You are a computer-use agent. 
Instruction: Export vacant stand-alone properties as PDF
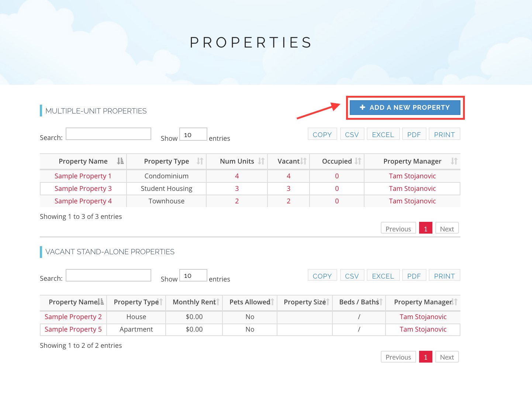pos(414,275)
